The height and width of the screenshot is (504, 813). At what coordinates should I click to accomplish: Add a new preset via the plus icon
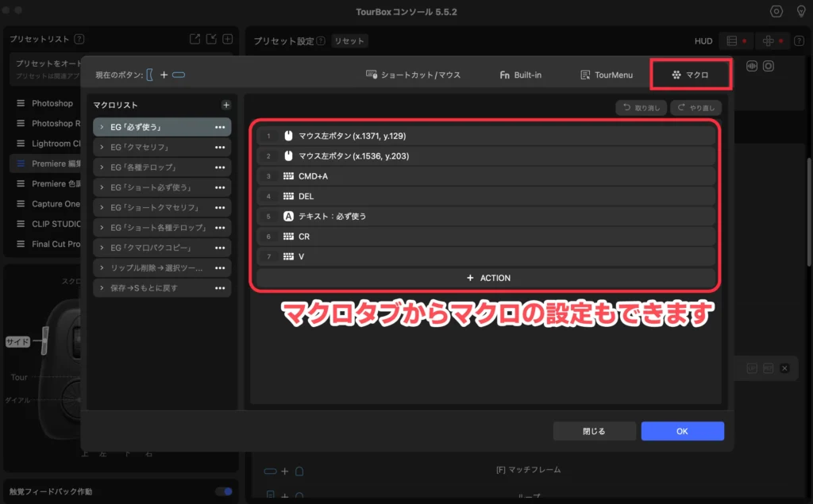point(227,38)
